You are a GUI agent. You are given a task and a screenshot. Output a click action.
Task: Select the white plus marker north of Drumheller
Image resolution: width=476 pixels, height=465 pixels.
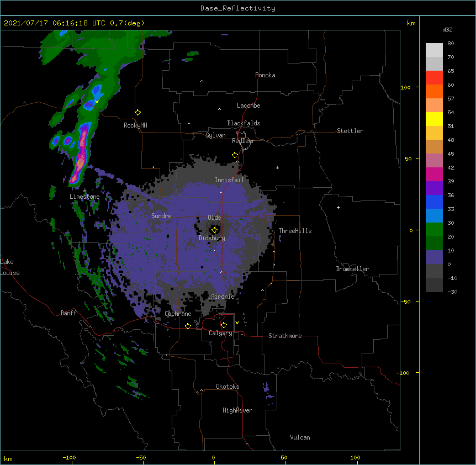[338, 207]
